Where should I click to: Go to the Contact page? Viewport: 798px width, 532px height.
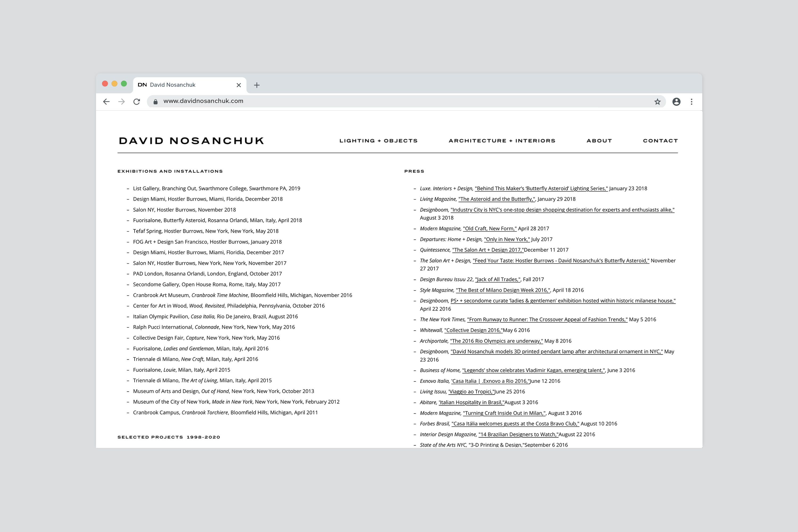point(660,141)
